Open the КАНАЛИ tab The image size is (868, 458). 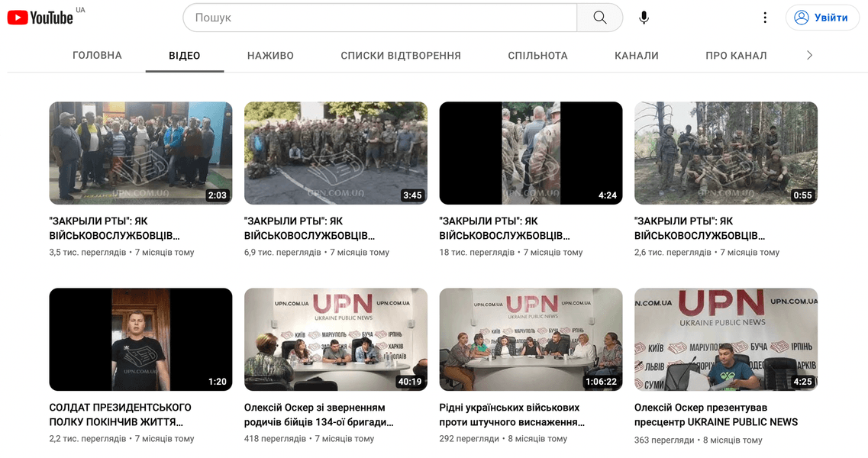636,56
